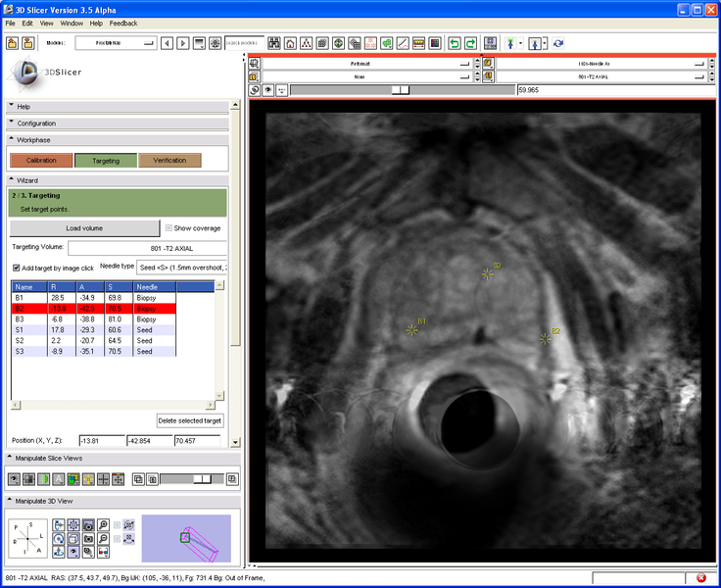Open the Volumes module icon
The height and width of the screenshot is (588, 721).
(x=322, y=43)
